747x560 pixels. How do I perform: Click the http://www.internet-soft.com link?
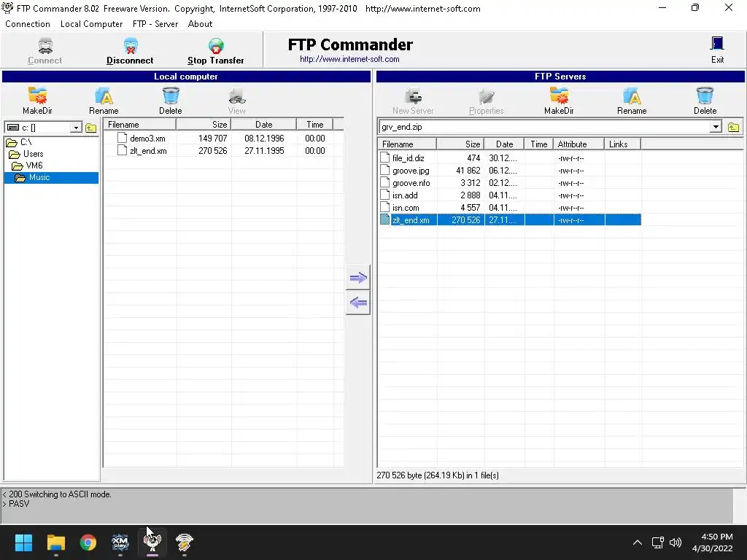[349, 59]
